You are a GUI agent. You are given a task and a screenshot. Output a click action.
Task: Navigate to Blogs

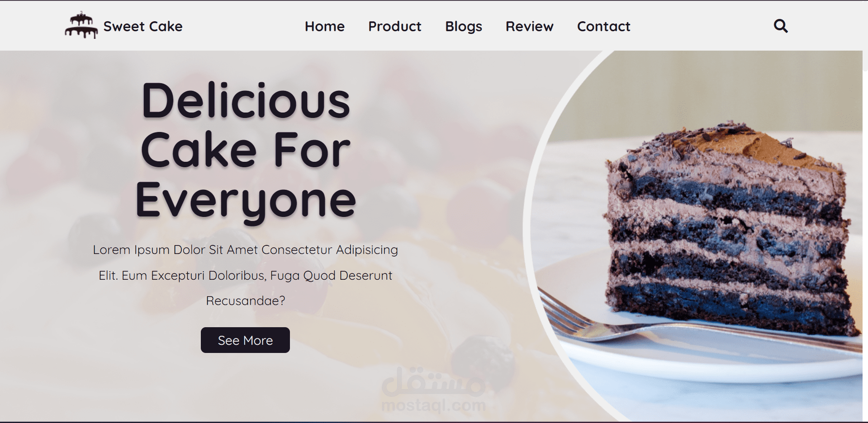coord(464,27)
